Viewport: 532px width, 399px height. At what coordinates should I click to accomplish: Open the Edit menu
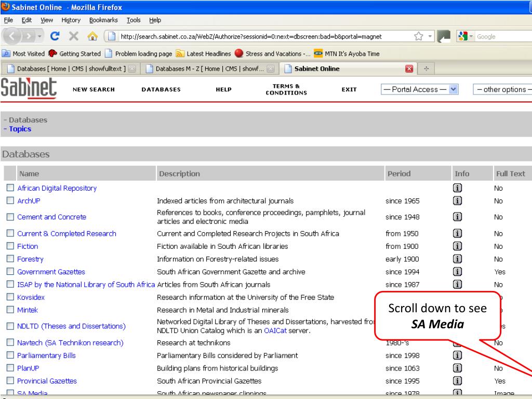[26, 20]
